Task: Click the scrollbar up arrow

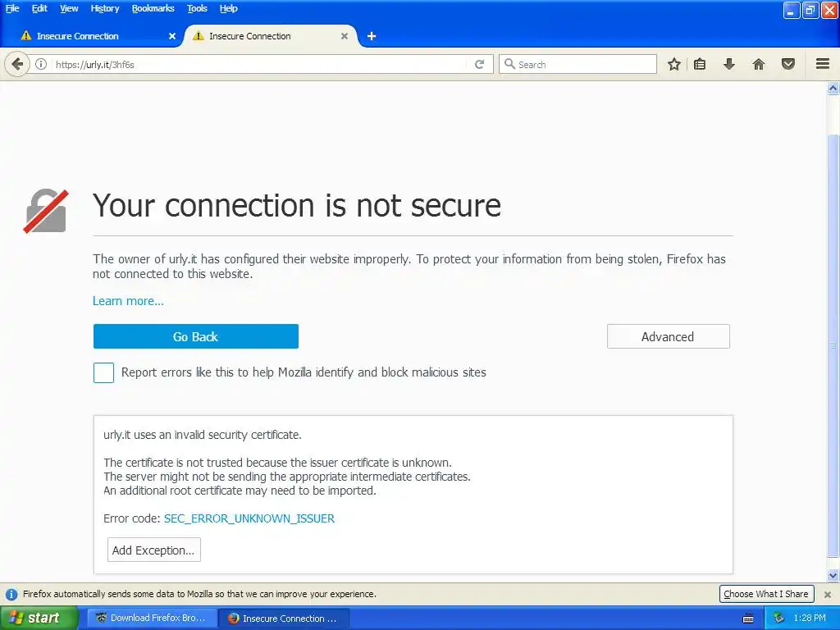Action: [x=833, y=89]
